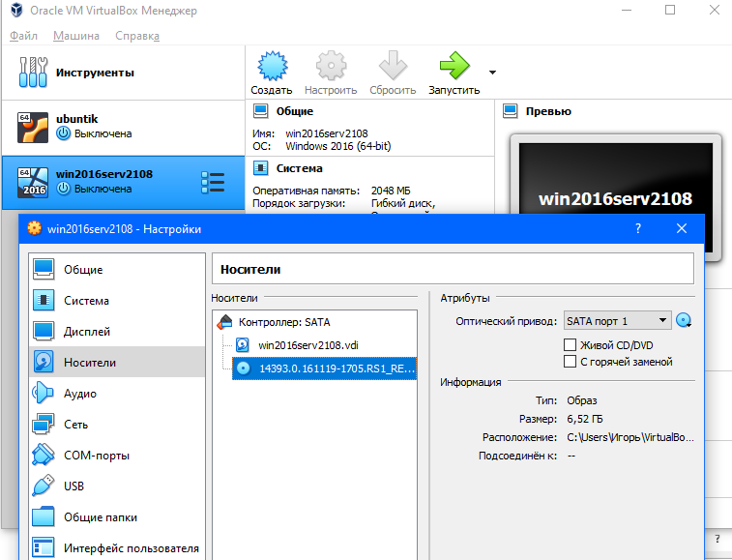Click the USB plug icon
The image size is (732, 560).
(43, 486)
